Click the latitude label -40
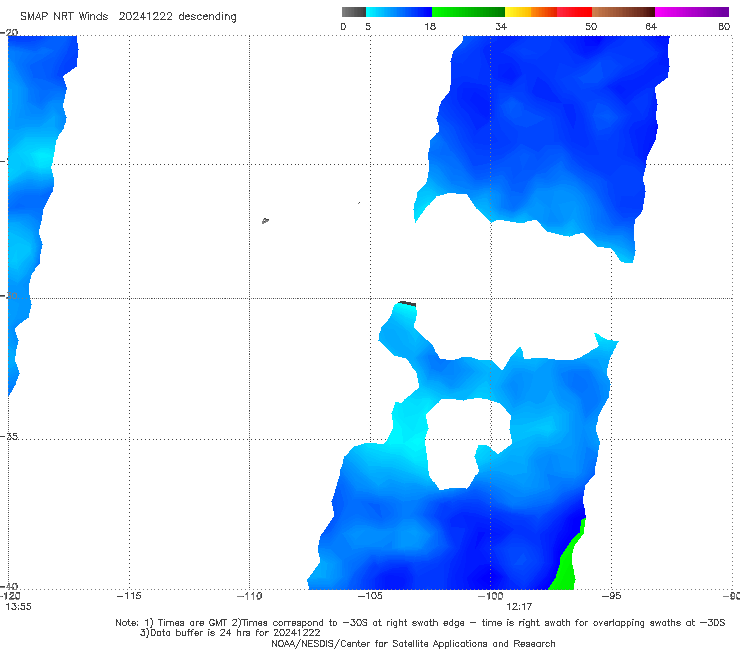The height and width of the screenshot is (650, 740). coord(9,587)
